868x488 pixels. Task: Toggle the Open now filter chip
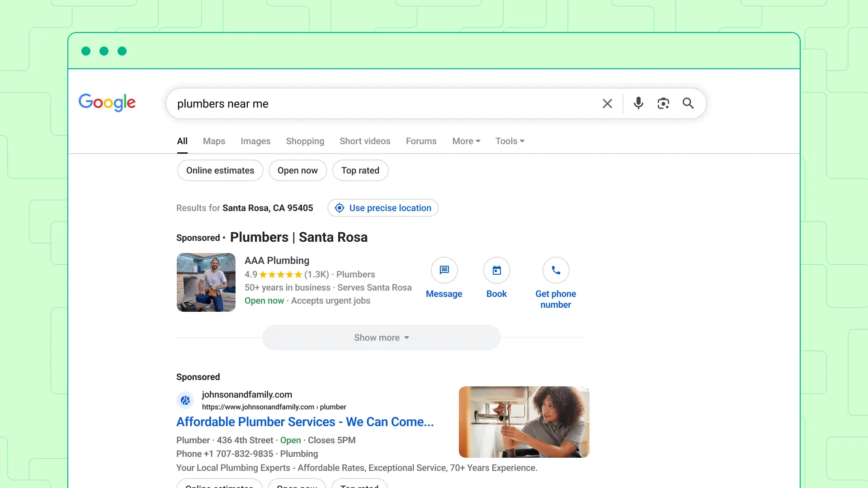297,170
